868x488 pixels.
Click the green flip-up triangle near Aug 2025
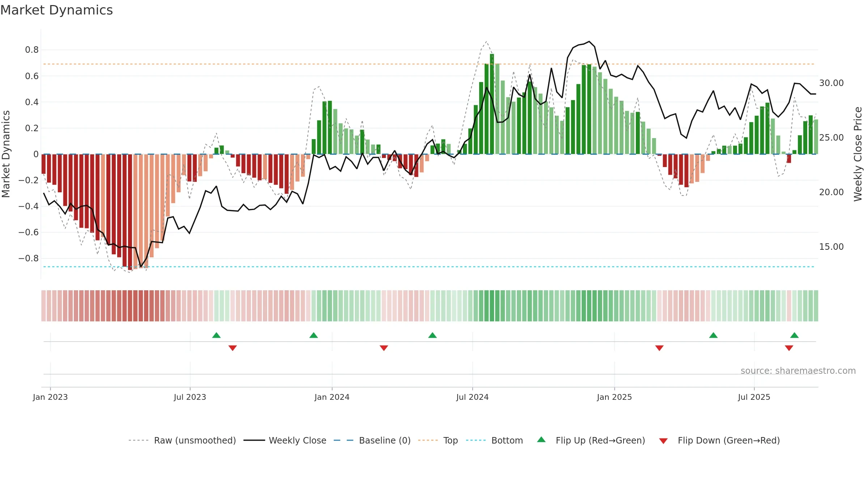pyautogui.click(x=795, y=335)
